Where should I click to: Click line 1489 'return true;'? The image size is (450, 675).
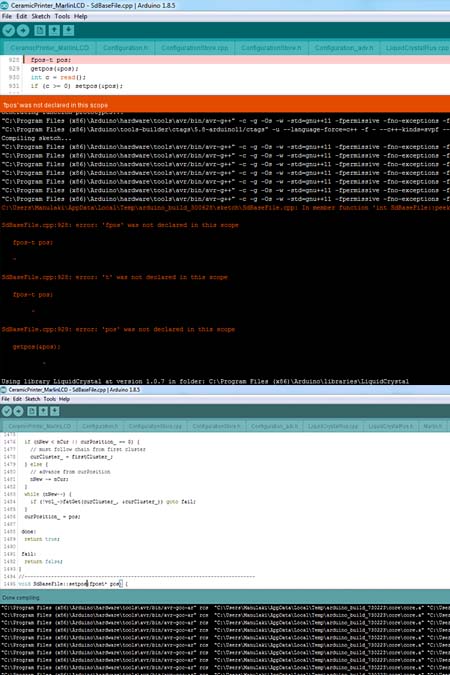pyautogui.click(x=42, y=539)
